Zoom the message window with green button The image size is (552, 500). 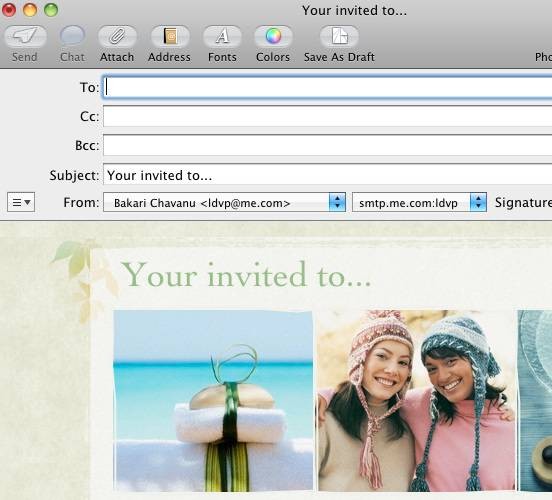(51, 10)
